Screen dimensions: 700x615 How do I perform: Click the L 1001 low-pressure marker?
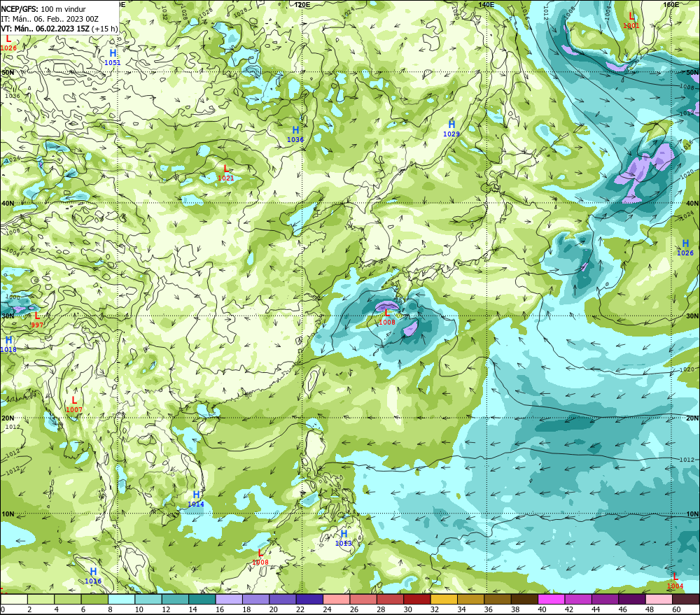coord(631,20)
